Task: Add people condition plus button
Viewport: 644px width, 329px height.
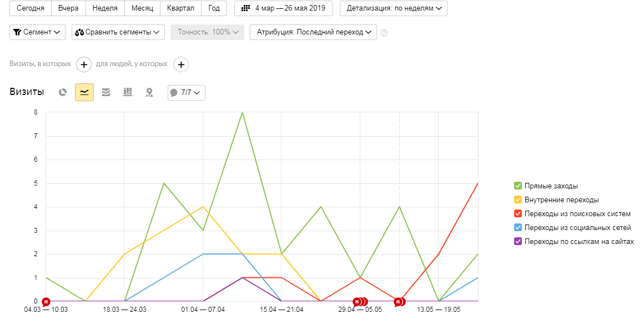Action: coord(181,64)
